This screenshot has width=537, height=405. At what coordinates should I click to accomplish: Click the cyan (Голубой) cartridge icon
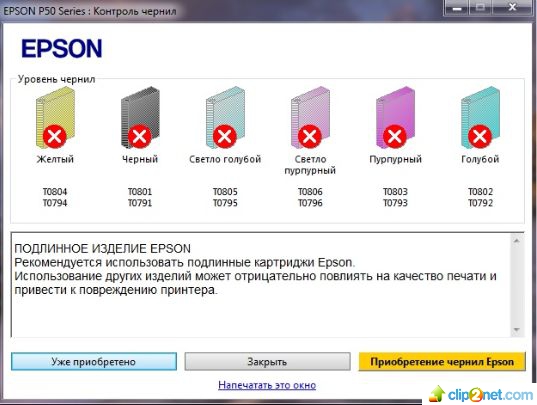point(480,117)
